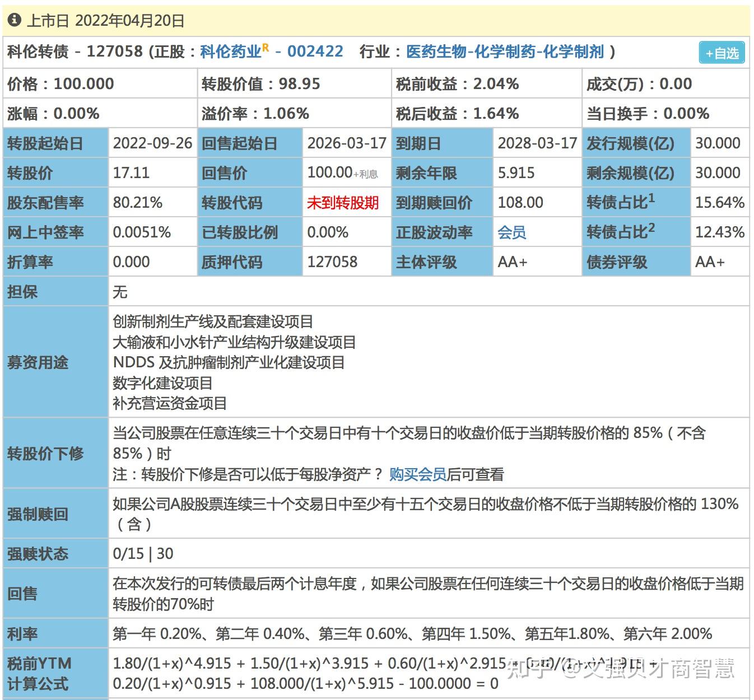Select put start date 2026-03-17

tap(347, 143)
